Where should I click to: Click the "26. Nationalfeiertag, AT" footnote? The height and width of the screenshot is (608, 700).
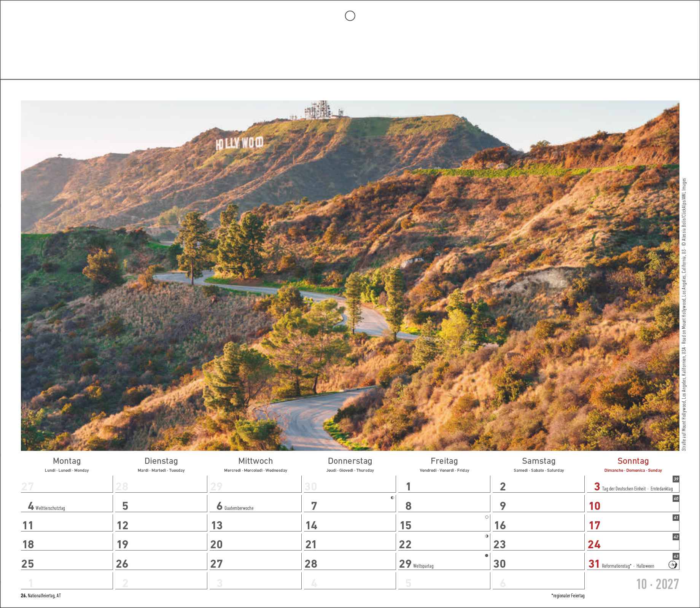[41, 596]
